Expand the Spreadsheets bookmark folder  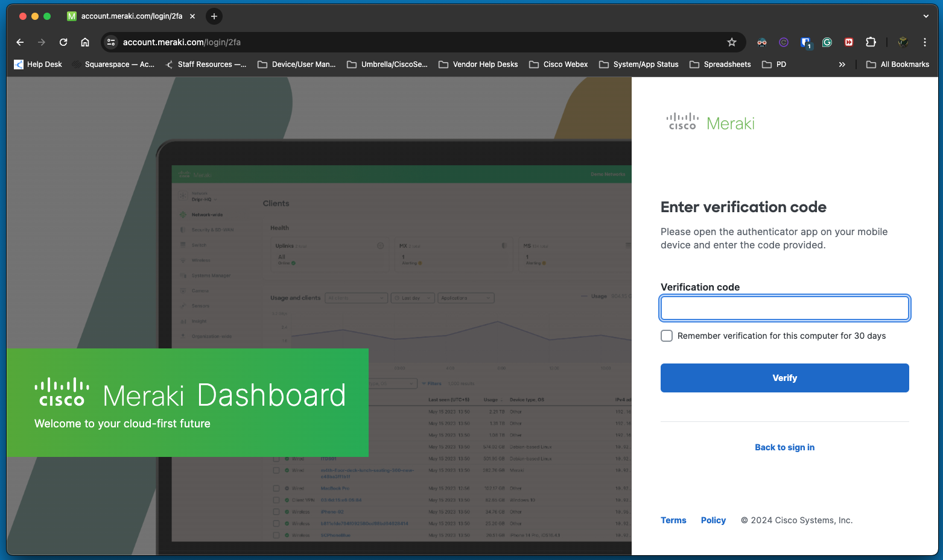(x=720, y=64)
